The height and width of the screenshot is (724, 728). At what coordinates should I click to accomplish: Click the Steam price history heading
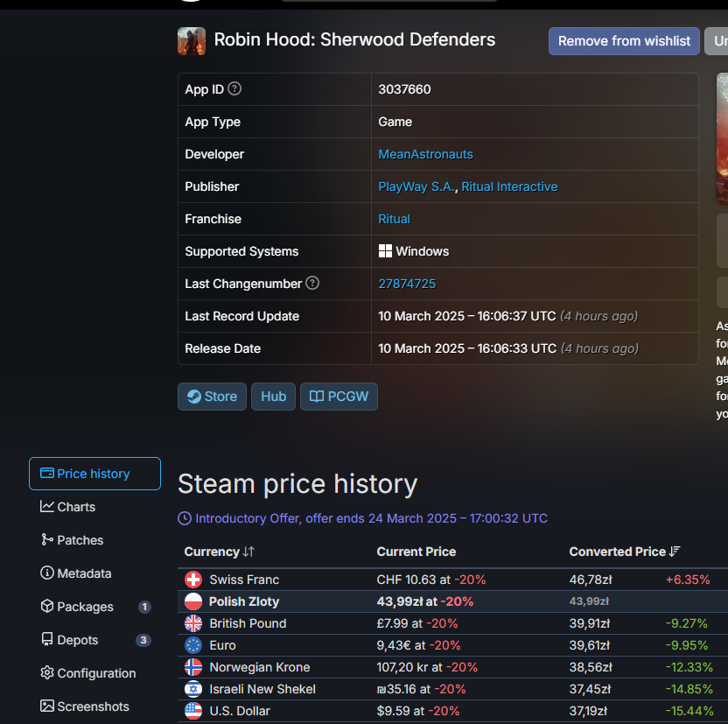coord(297,484)
